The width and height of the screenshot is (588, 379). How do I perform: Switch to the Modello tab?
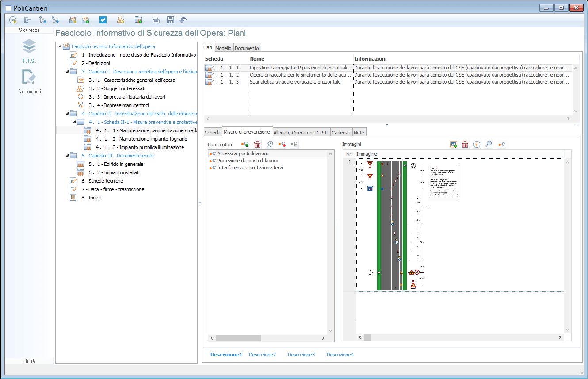[223, 48]
